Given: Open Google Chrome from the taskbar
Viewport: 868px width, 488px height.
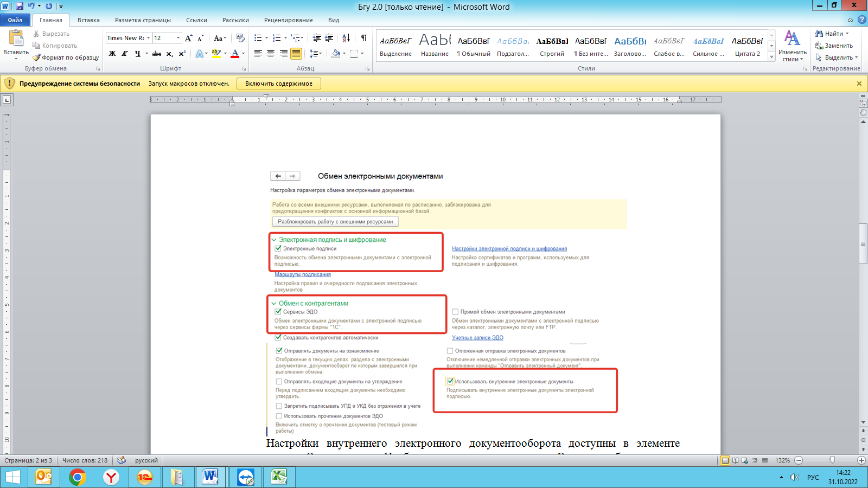Looking at the screenshot, I should pos(78,477).
